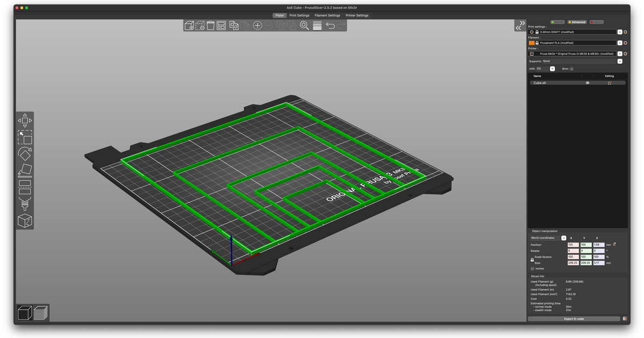
Task: Click the Add instance icon in the top toolbar
Action: (x=257, y=25)
